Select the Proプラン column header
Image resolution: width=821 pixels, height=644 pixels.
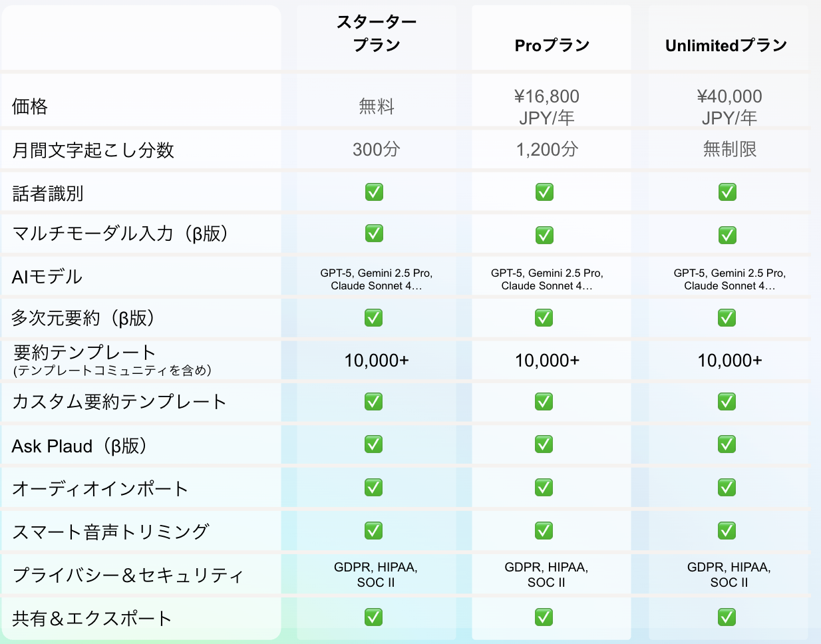pos(552,45)
